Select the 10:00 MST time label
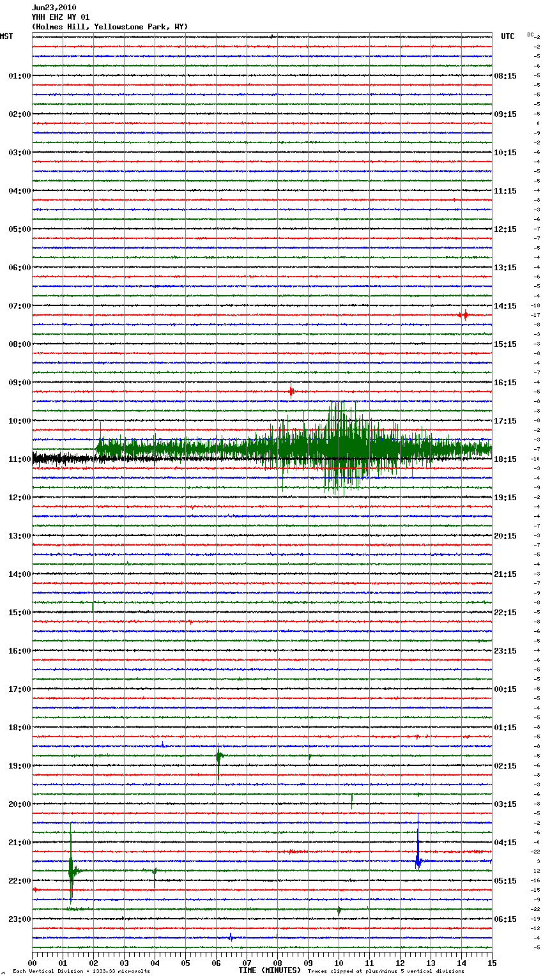Screen dimensions: 543x980 (x=20, y=420)
